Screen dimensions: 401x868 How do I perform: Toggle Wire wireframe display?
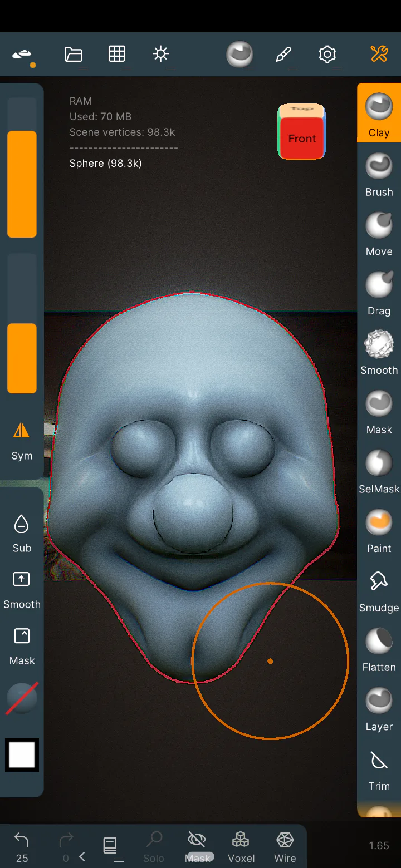(285, 847)
